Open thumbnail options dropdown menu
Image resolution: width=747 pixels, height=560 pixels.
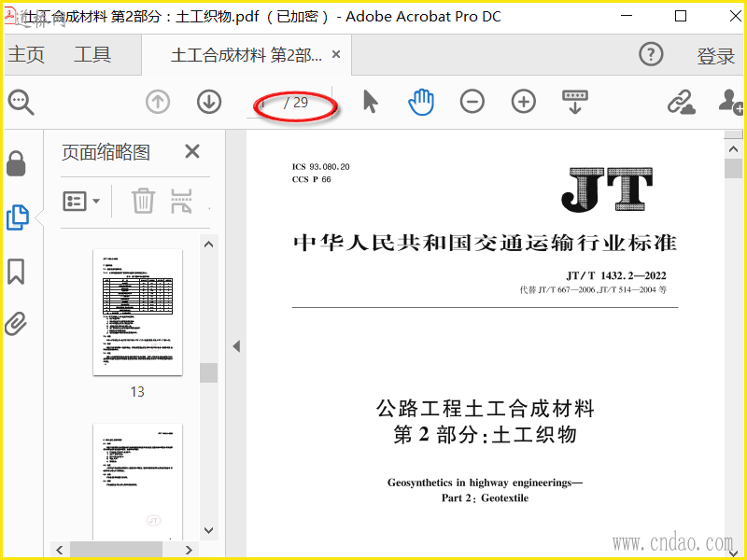point(81,201)
